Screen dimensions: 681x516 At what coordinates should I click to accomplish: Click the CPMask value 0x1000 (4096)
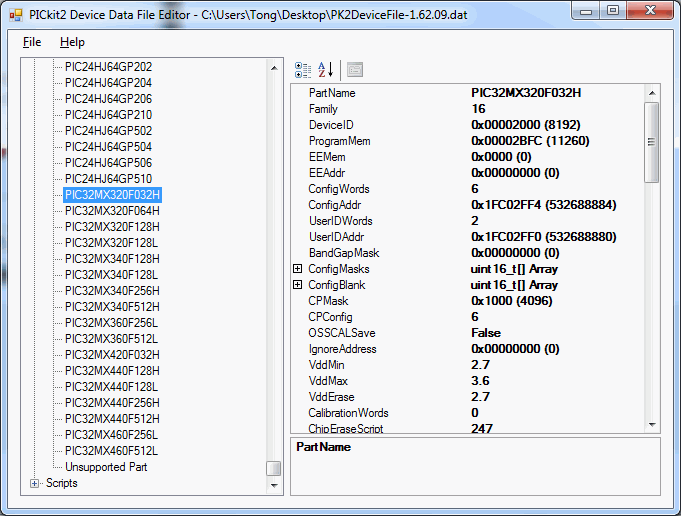point(512,301)
